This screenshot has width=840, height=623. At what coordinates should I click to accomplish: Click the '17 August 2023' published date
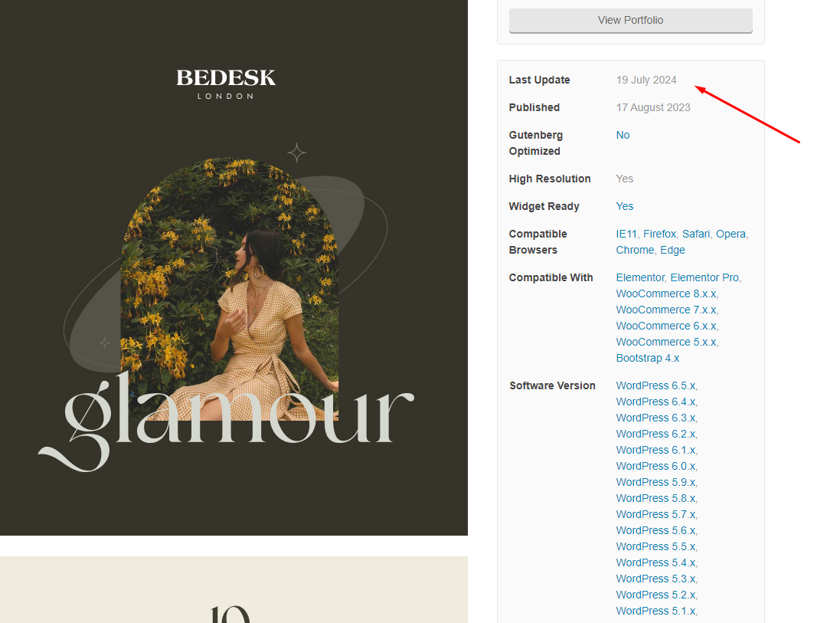(653, 108)
